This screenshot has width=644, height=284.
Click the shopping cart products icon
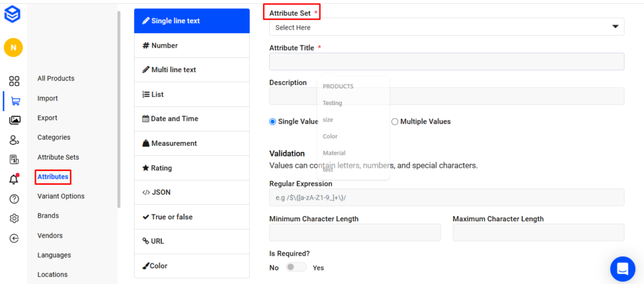14,101
